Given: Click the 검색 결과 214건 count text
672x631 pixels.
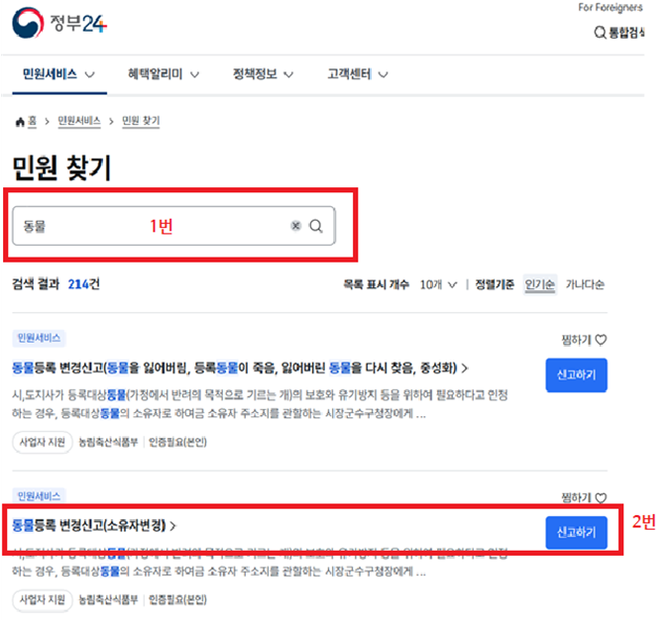Looking at the screenshot, I should [x=56, y=284].
